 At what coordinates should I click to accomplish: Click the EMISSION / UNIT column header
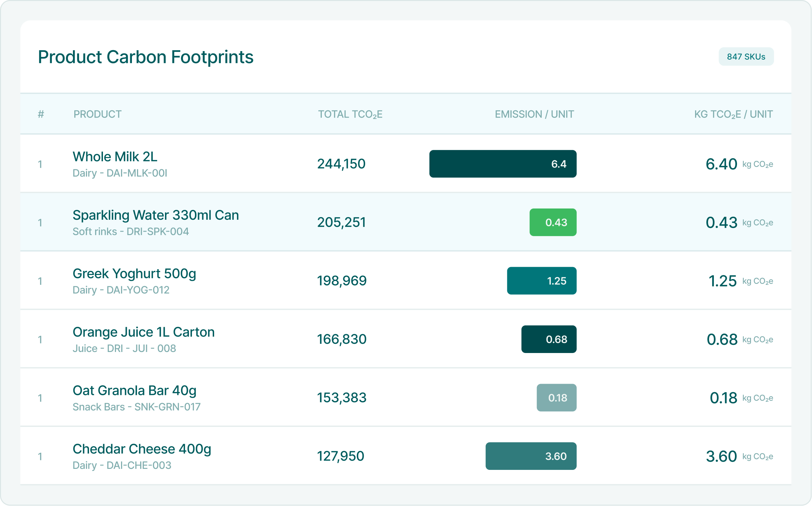[534, 114]
